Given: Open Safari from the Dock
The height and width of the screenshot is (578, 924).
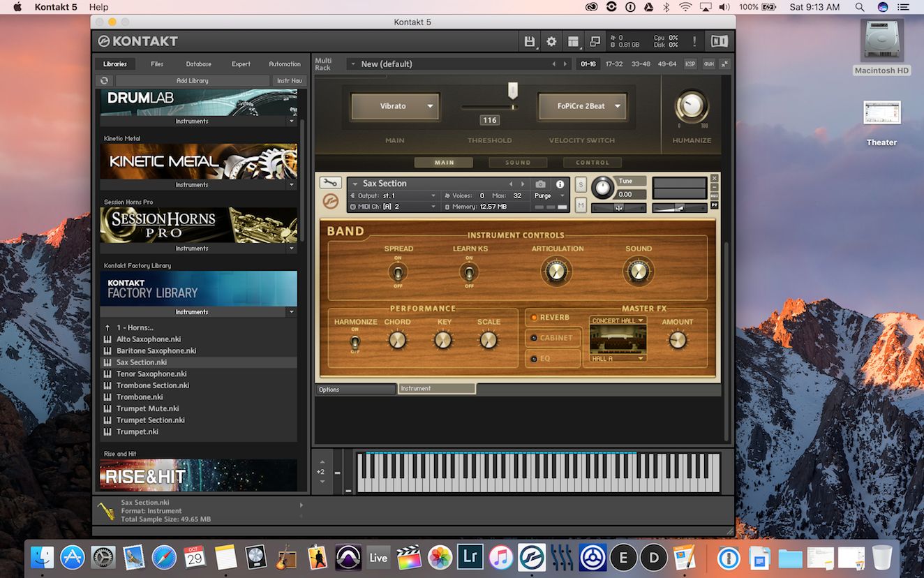Looking at the screenshot, I should coord(165,558).
